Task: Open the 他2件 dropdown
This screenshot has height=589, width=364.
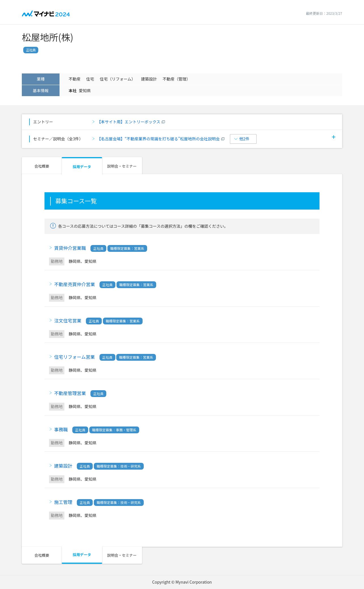Action: (243, 139)
